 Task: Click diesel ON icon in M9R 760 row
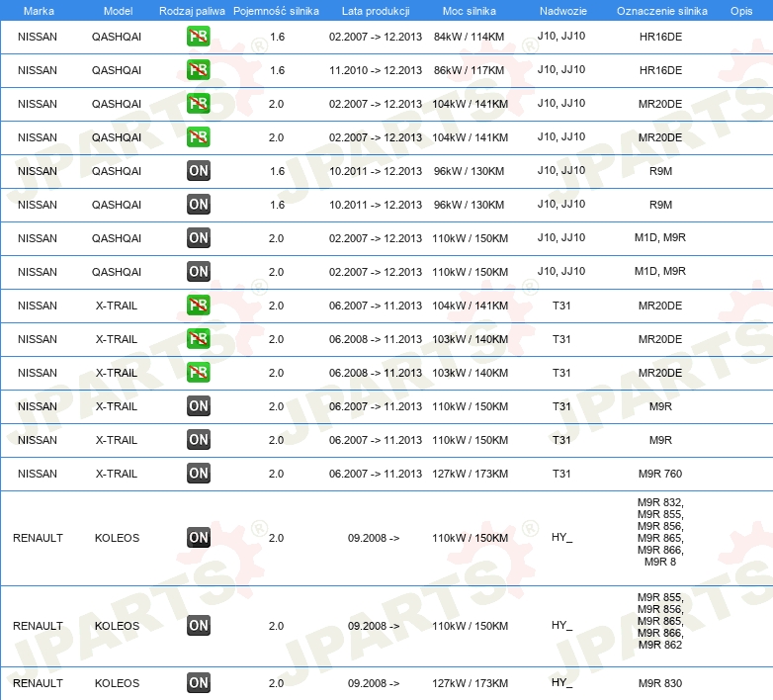(x=198, y=474)
